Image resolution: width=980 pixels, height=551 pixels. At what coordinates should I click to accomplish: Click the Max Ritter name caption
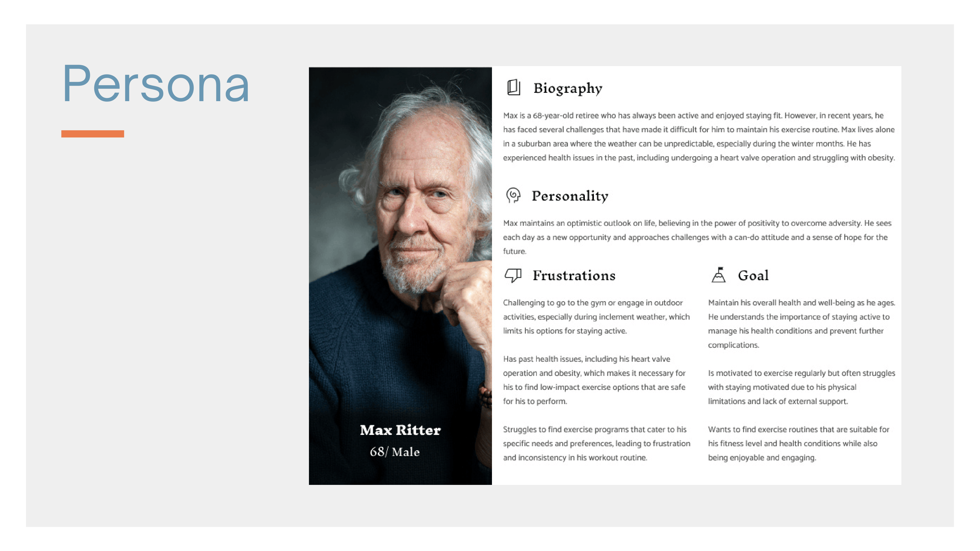click(400, 430)
